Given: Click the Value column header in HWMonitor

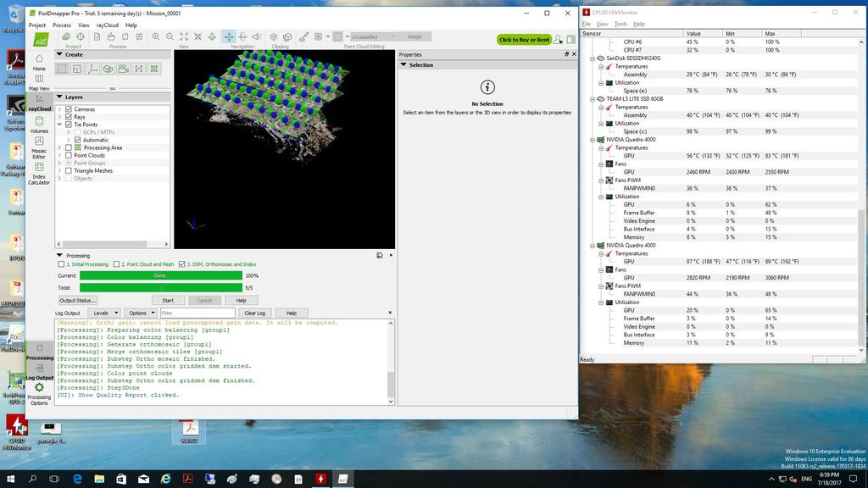Looking at the screenshot, I should (x=703, y=33).
